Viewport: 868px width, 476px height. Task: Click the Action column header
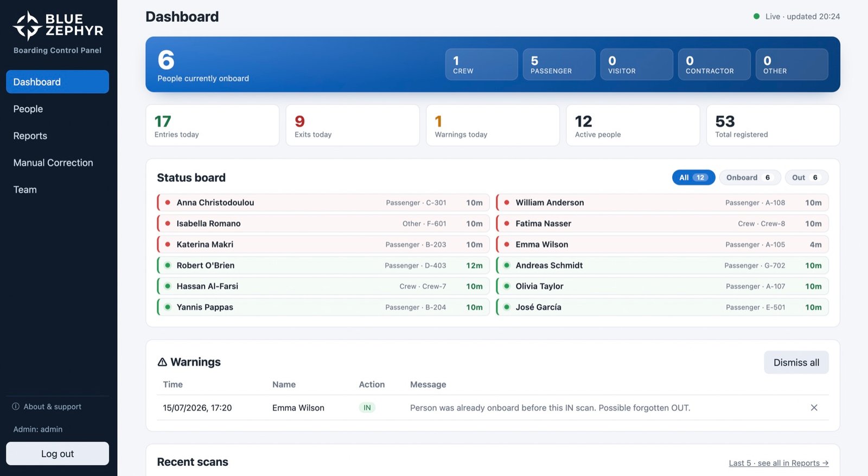tap(372, 384)
